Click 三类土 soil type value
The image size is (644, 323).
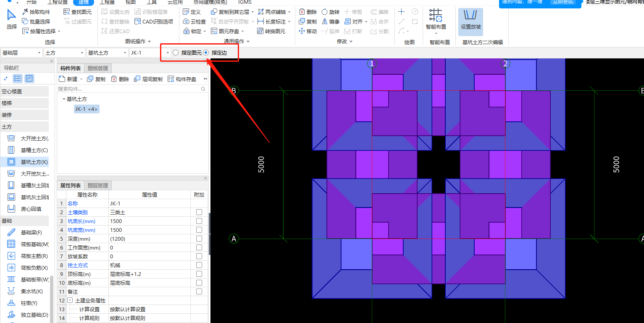149,212
